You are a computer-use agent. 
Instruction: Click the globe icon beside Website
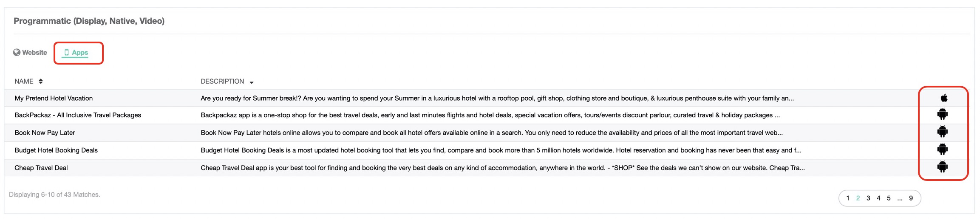pyautogui.click(x=17, y=52)
